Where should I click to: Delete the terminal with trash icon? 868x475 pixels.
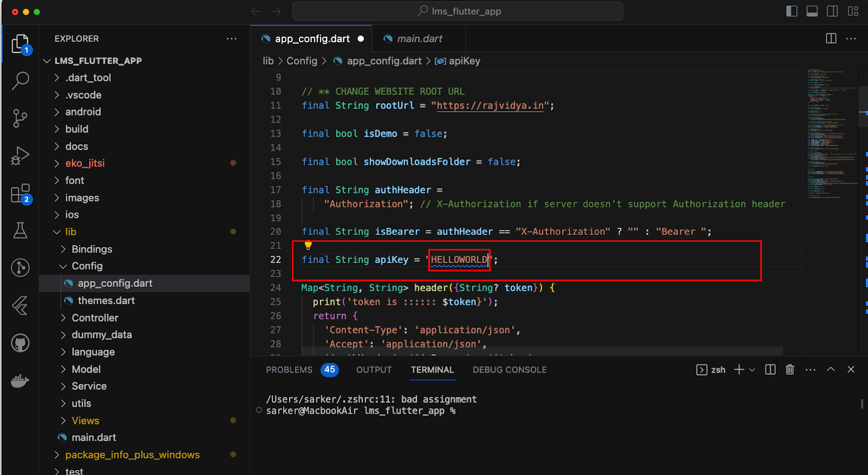790,370
